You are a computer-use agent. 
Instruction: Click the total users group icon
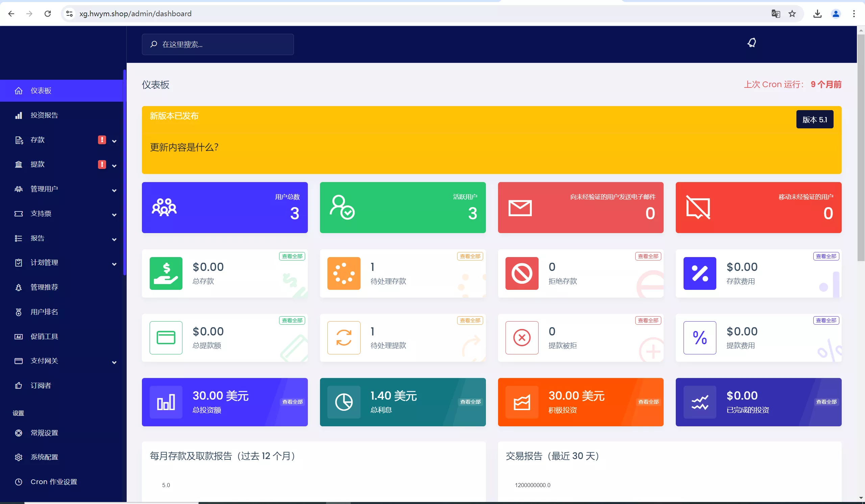[164, 207]
